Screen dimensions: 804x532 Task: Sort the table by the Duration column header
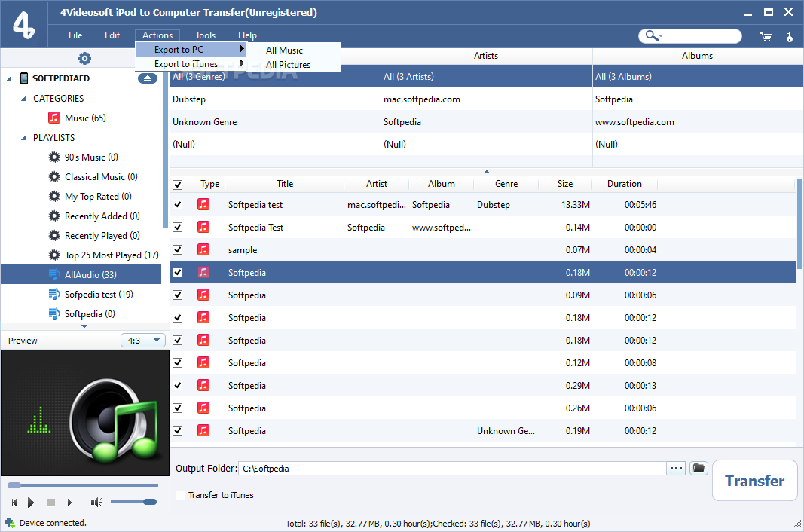[x=625, y=184]
